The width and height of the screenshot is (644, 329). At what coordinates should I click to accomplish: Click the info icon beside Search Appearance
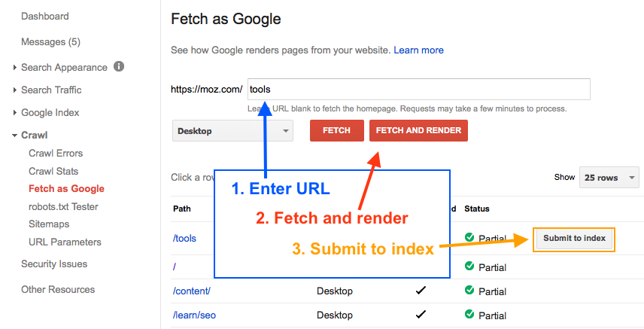click(x=119, y=66)
